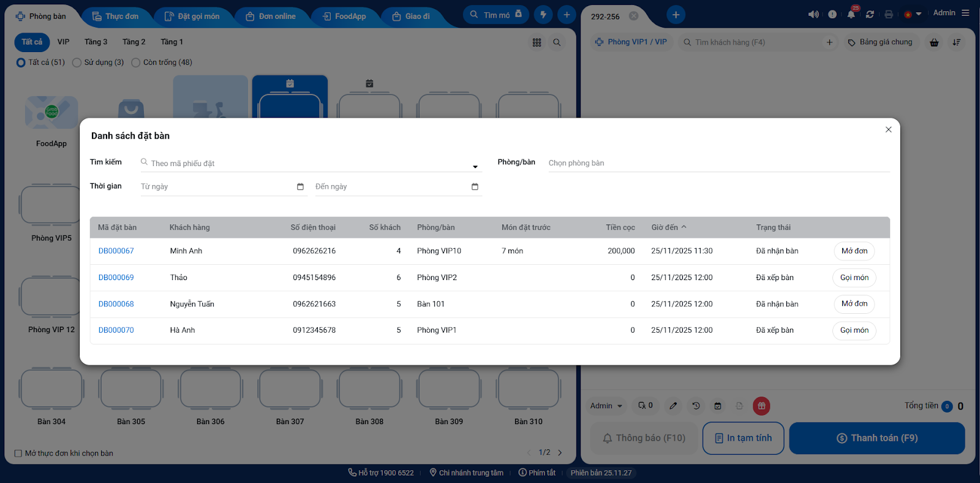Open order history clock icon
980x483 pixels.
696,406
